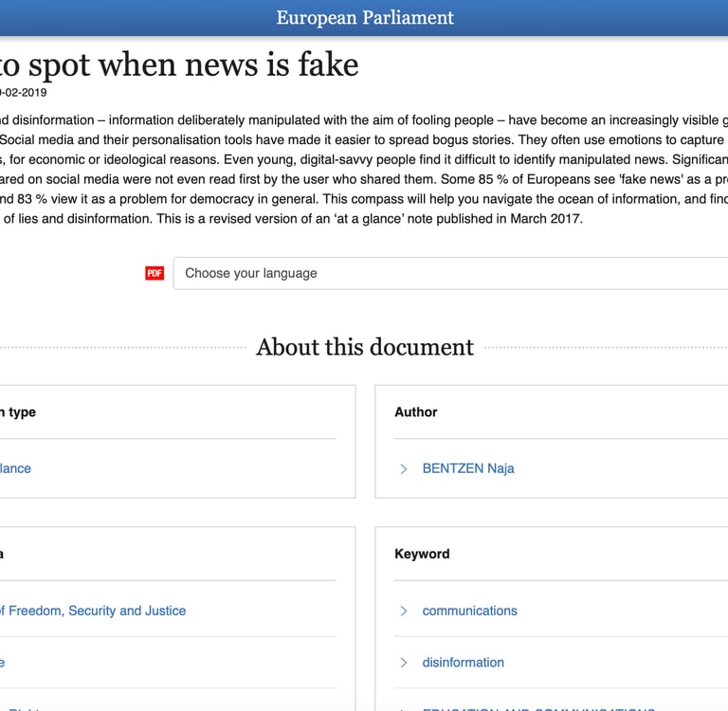Viewport: 728px width, 711px height.
Task: Click the About this document heading
Action: tap(365, 347)
